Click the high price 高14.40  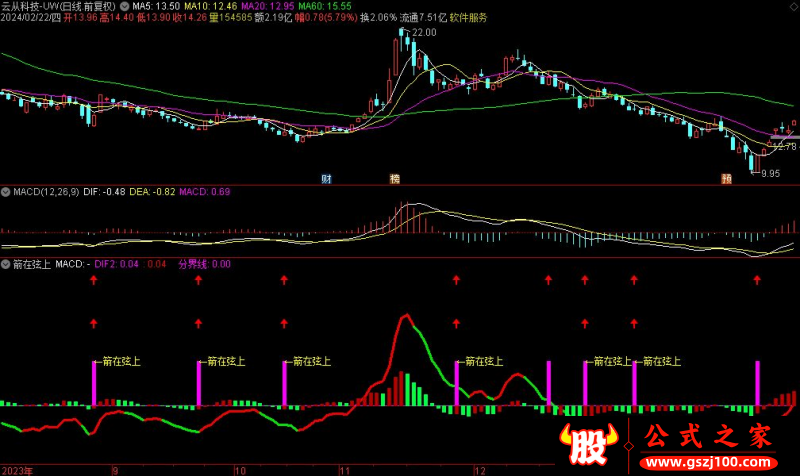[117, 17]
